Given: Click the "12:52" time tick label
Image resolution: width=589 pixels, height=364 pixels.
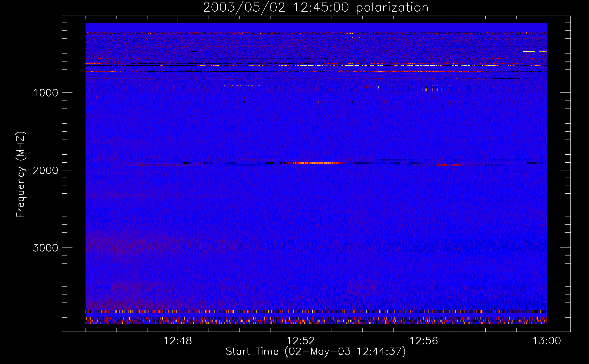Looking at the screenshot, I should pos(301,341).
